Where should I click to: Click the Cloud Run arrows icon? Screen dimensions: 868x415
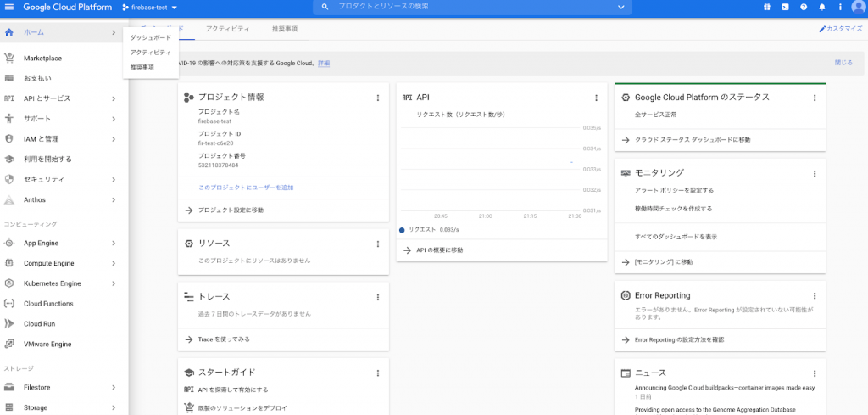[x=8, y=324]
